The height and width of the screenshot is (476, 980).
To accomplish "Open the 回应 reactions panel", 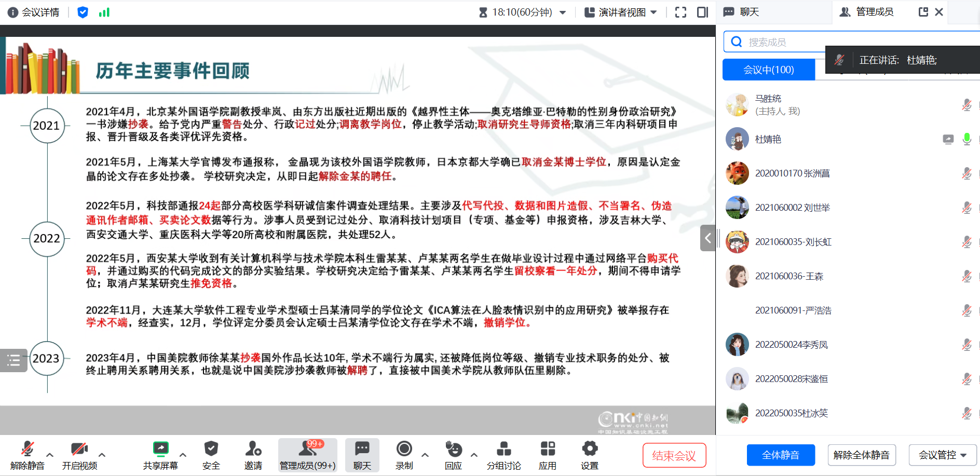I will click(x=453, y=454).
